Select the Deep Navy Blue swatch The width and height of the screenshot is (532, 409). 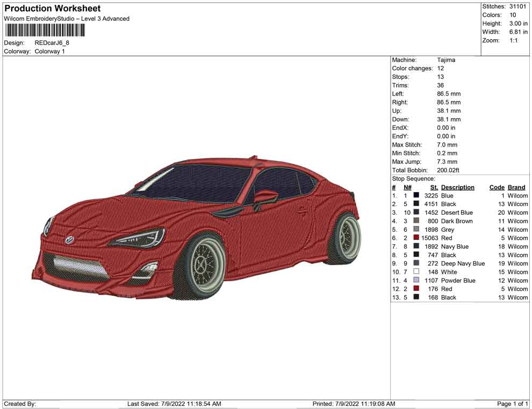point(416,264)
